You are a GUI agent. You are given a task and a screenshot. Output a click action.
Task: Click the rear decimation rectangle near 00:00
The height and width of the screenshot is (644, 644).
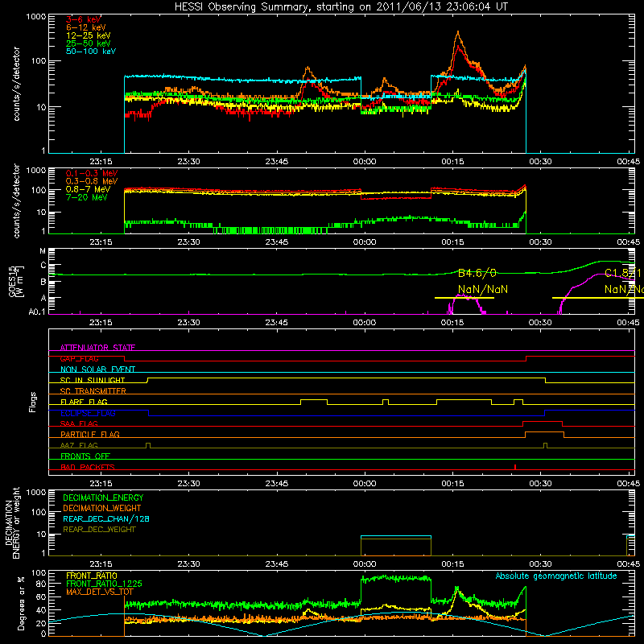pos(396,546)
